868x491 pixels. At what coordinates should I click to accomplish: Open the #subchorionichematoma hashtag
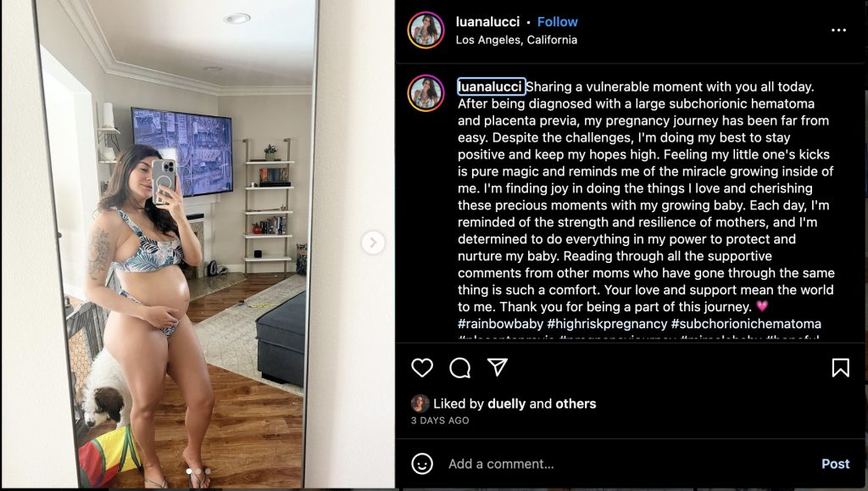coord(746,324)
